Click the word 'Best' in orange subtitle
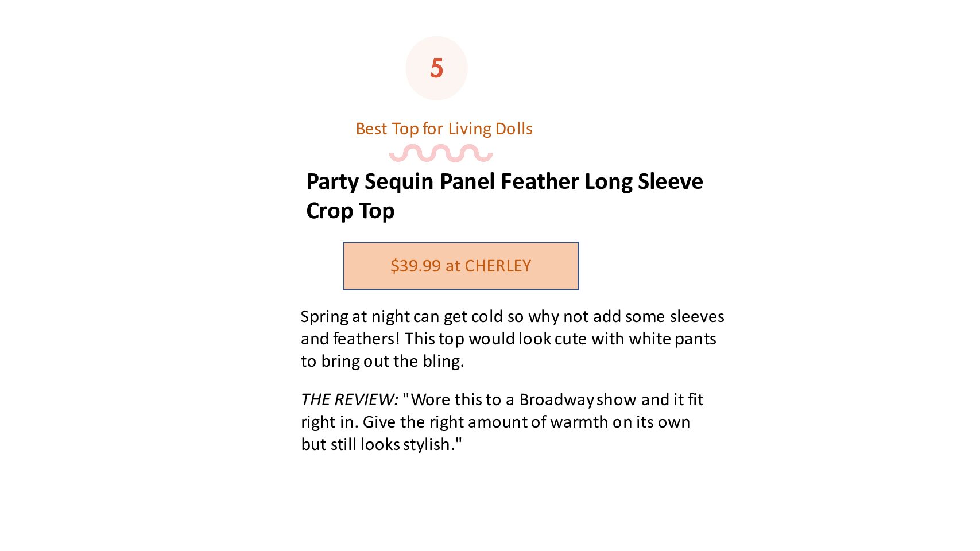 pyautogui.click(x=371, y=129)
